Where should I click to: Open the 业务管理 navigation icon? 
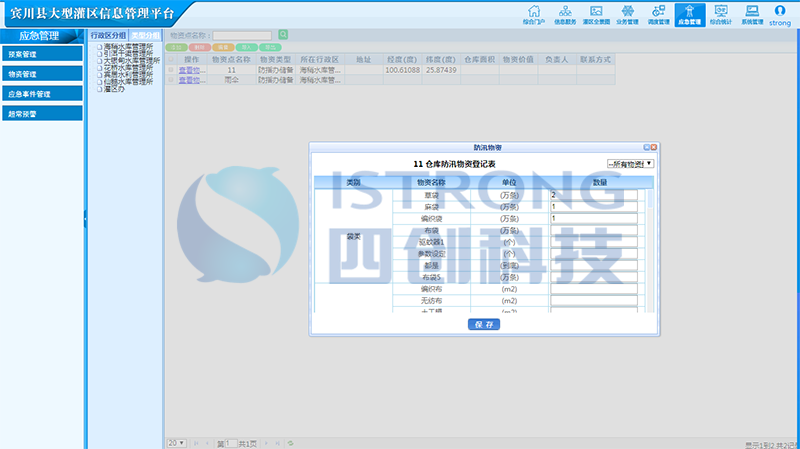click(x=627, y=15)
